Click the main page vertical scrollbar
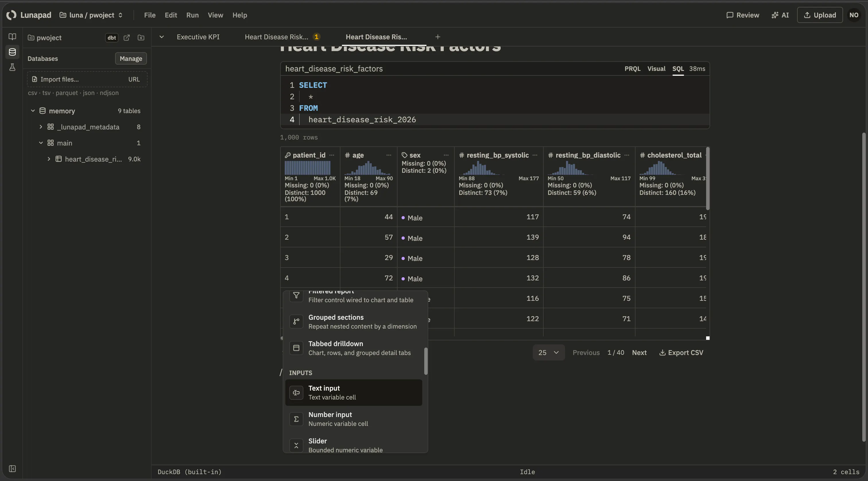The width and height of the screenshot is (868, 481). pos(863,286)
